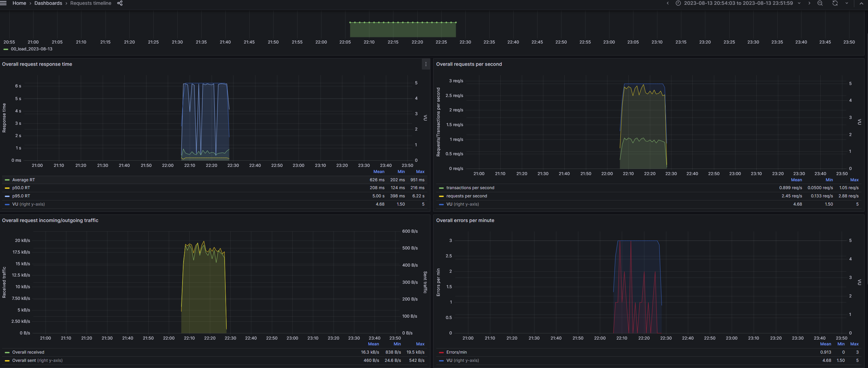Refresh the dashboard
868x368 pixels.
coord(835,3)
